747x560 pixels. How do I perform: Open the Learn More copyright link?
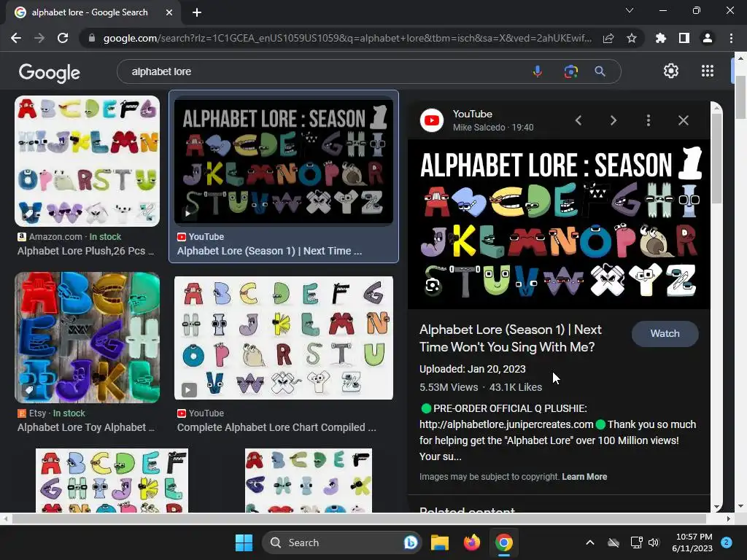pos(584,477)
